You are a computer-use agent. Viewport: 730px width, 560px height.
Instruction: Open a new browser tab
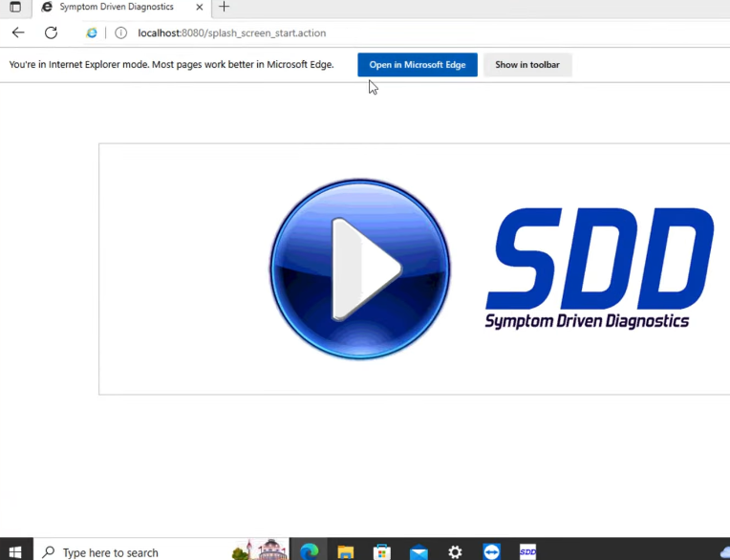pyautogui.click(x=224, y=7)
